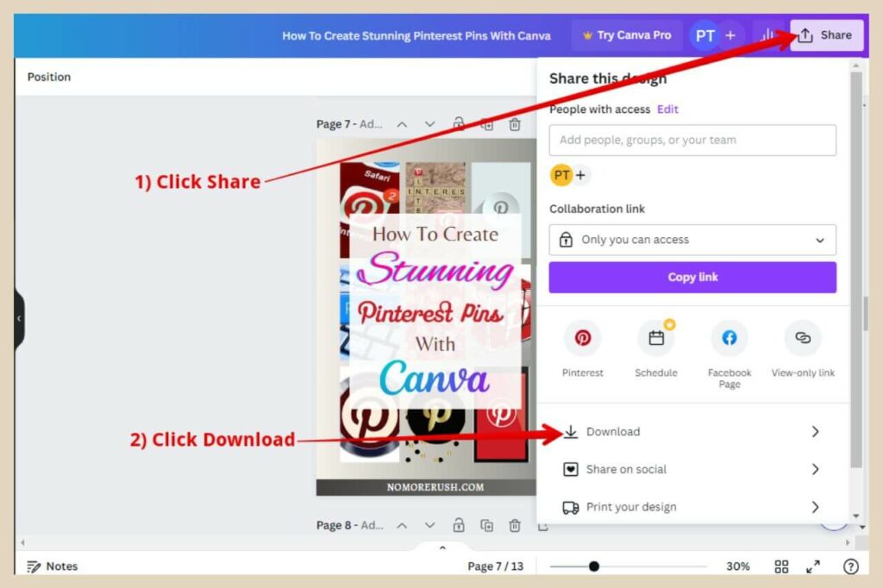
Task: Click the Page 7 / 13 indicator
Action: (x=495, y=566)
